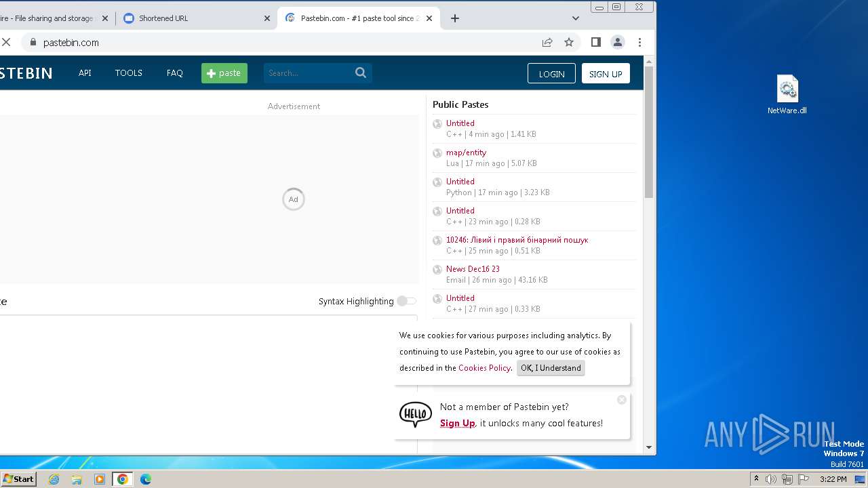Open the 10246 binary search paste
Screen dimensions: 868x488
click(517, 240)
